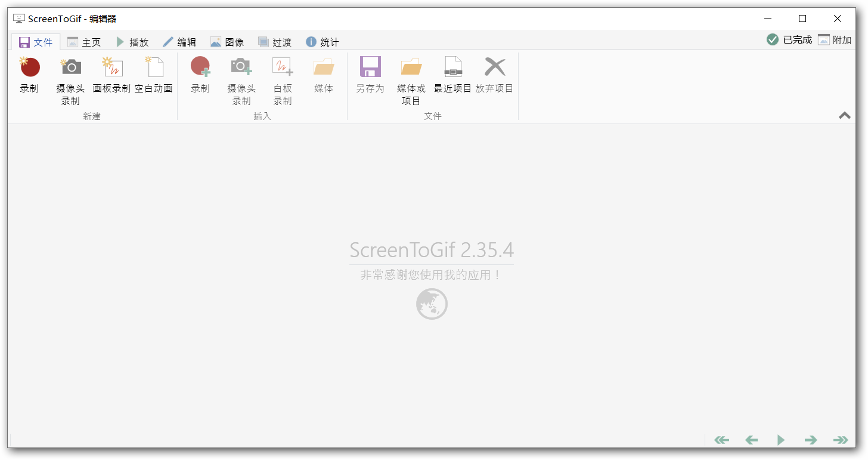Click the 已完成 status indicator
This screenshot has width=868, height=460.
pos(789,40)
